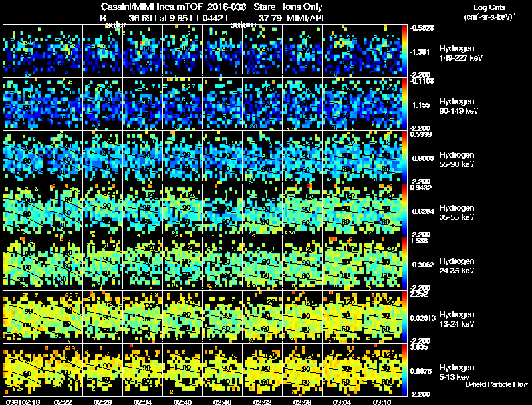Click the 13-24 keV image at 02:28
532x405 pixels.
(x=103, y=317)
